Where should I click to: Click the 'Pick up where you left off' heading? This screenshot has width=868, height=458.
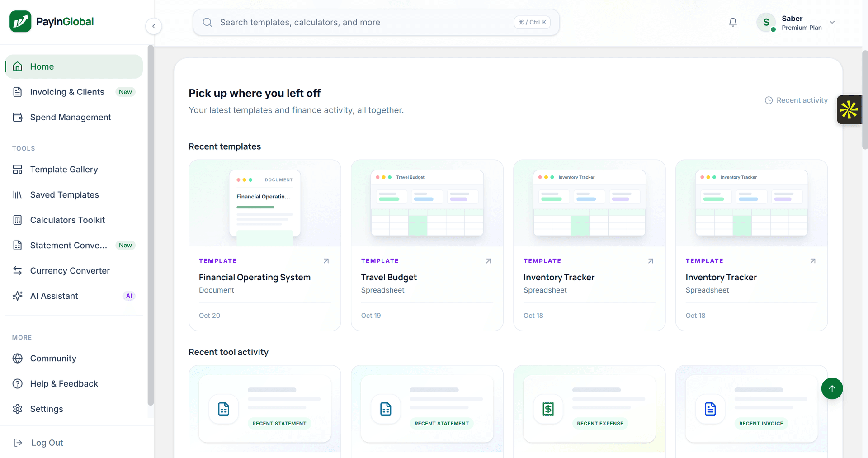[x=254, y=93]
